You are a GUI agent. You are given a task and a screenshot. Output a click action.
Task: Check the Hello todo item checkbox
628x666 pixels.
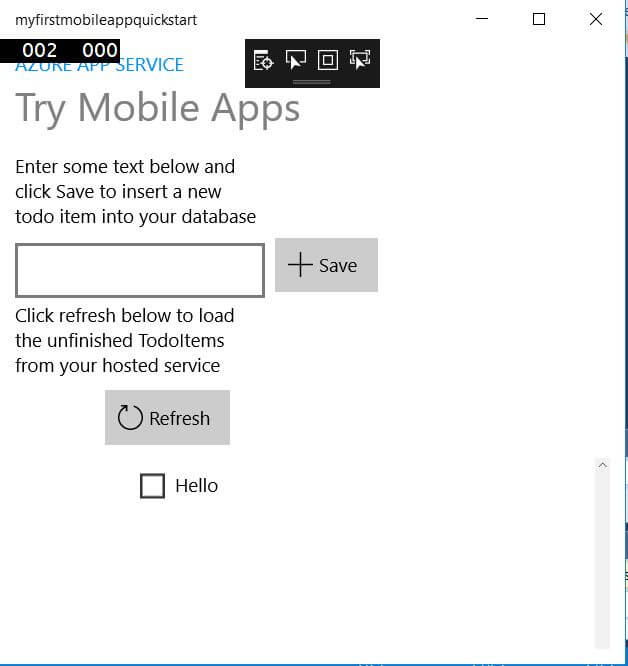[x=152, y=486]
